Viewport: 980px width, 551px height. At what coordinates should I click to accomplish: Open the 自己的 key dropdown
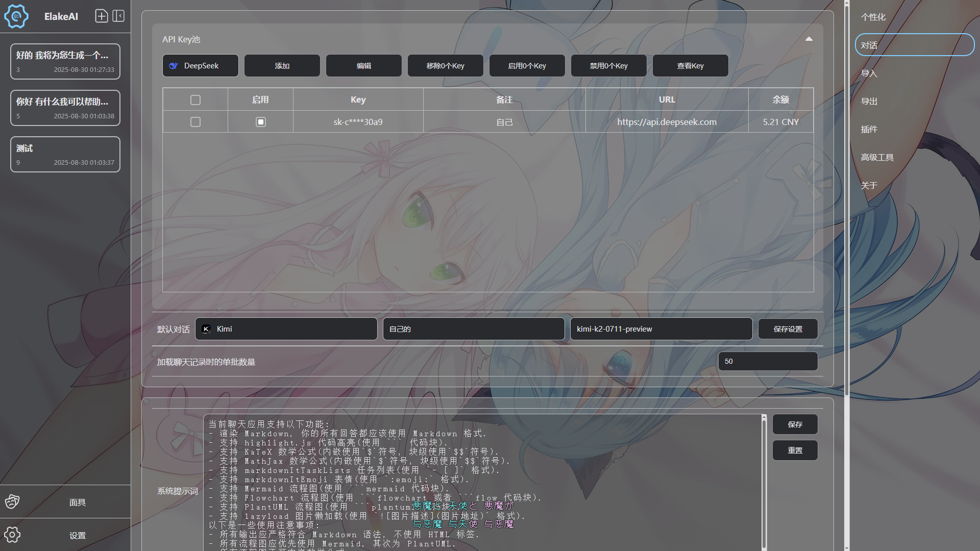click(474, 329)
